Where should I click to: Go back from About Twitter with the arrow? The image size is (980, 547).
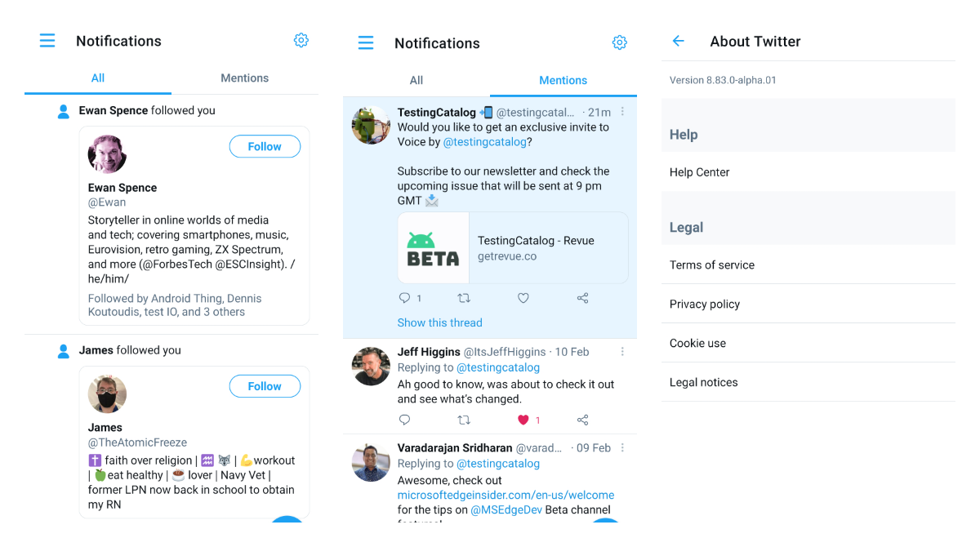[679, 40]
